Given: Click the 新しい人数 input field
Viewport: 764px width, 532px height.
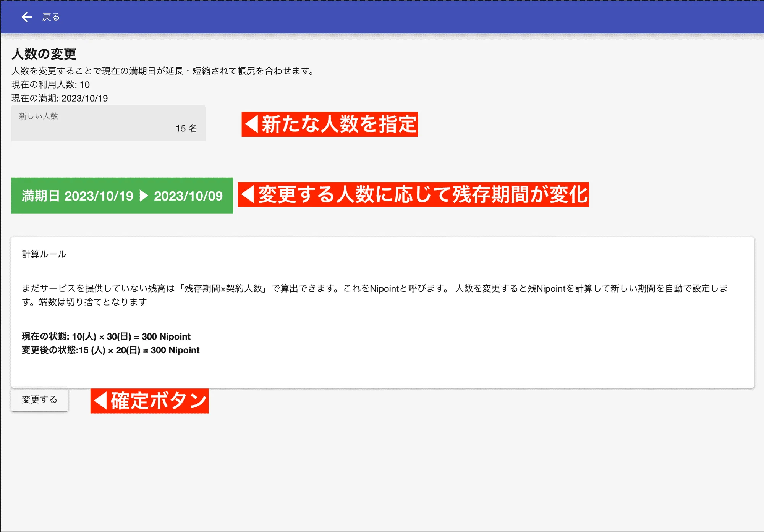Looking at the screenshot, I should (x=108, y=123).
